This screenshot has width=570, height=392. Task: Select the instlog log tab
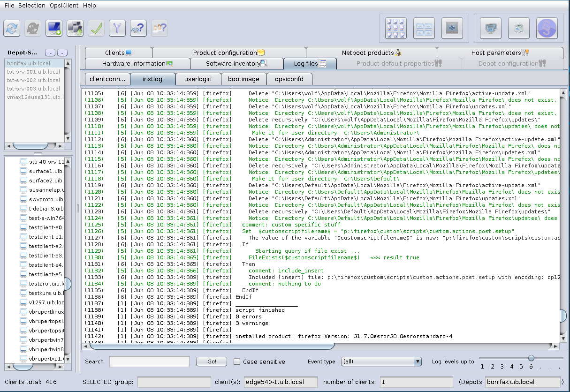pyautogui.click(x=152, y=79)
